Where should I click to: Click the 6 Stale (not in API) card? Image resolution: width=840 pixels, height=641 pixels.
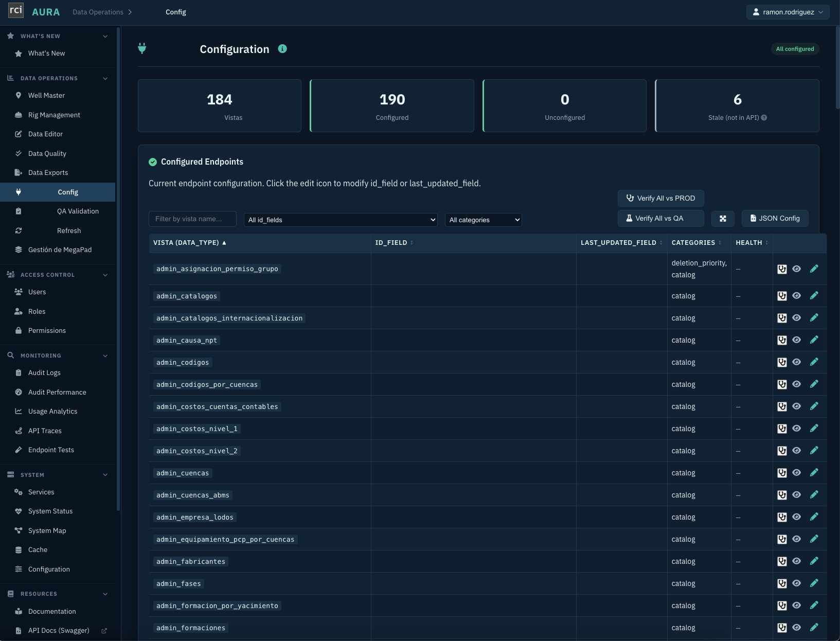(737, 105)
